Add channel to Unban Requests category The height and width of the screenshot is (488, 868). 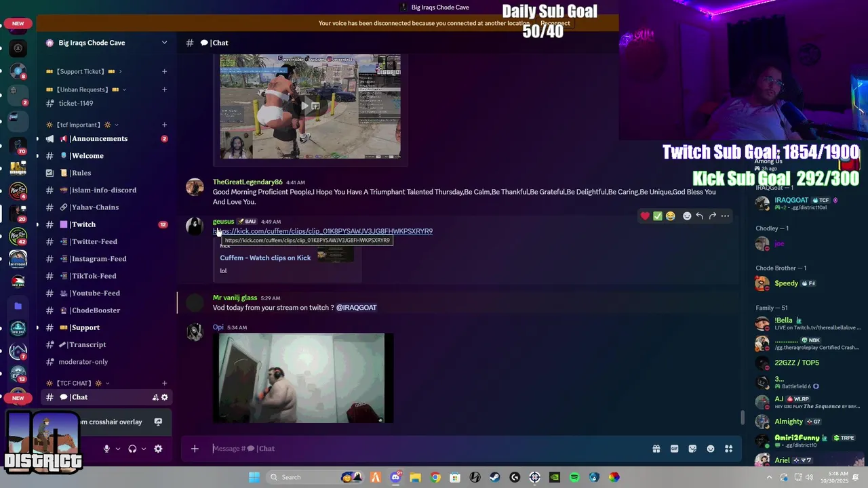(x=164, y=89)
